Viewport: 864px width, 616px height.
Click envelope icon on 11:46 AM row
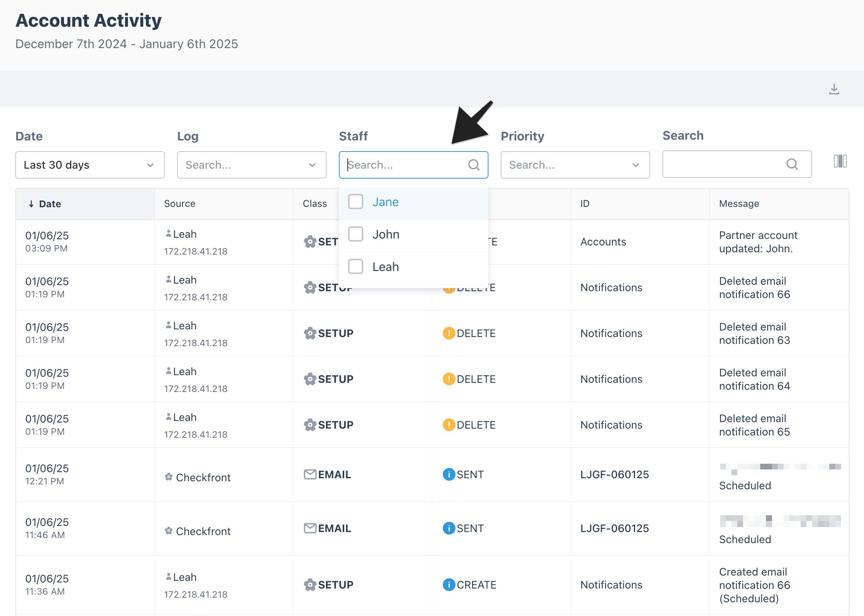pyautogui.click(x=310, y=528)
